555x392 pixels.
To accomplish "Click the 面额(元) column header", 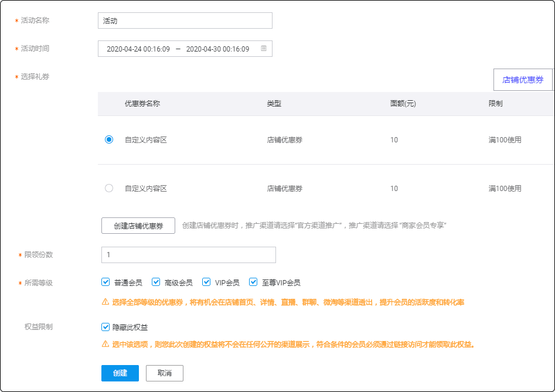I will [403, 104].
